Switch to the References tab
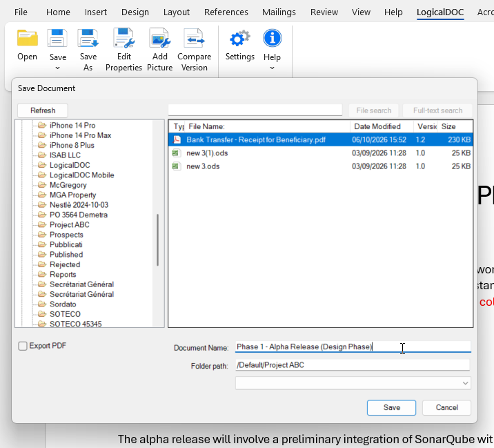 coord(226,12)
